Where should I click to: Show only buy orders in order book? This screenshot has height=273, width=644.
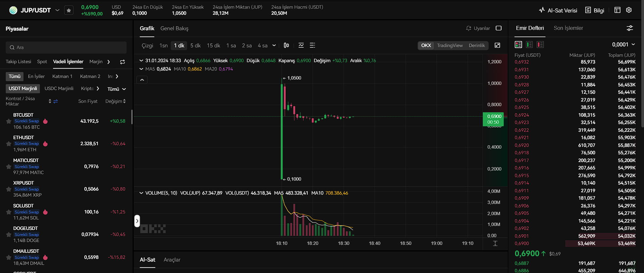(529, 45)
